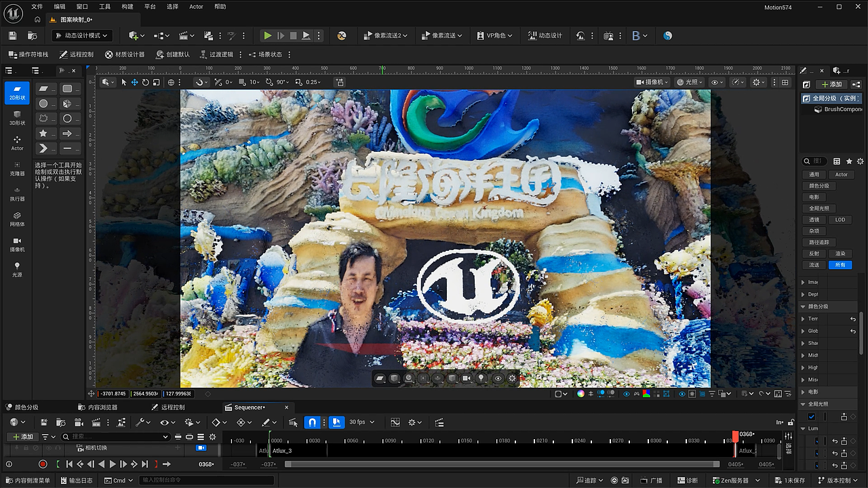Open the VP角色 dropdown
This screenshot has width=868, height=488.
494,35
